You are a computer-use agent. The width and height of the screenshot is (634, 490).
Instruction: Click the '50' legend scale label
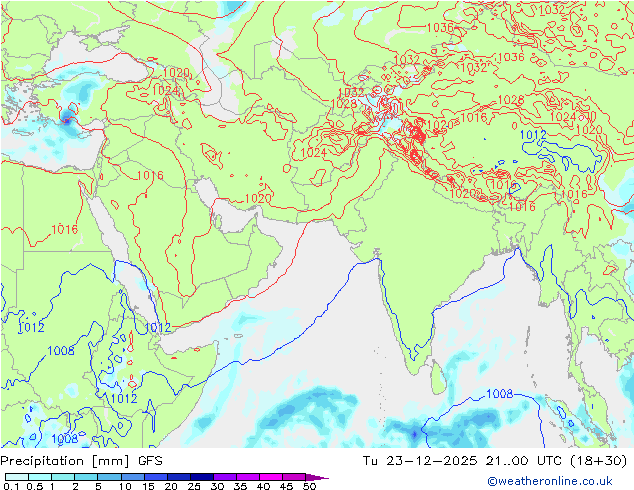tap(309, 486)
